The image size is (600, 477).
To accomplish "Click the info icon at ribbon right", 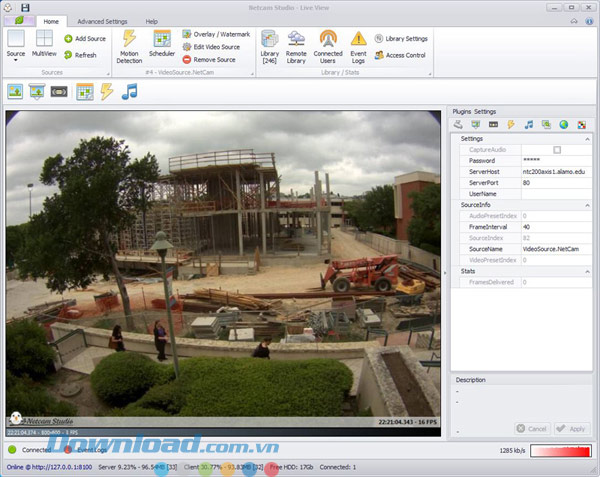I will click(x=589, y=21).
